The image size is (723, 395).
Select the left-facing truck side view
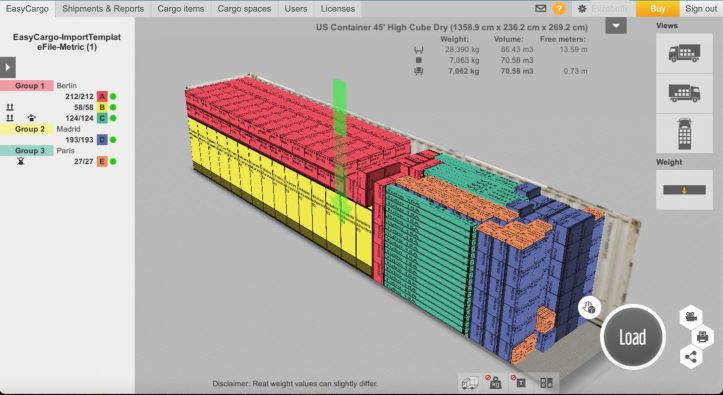(684, 53)
